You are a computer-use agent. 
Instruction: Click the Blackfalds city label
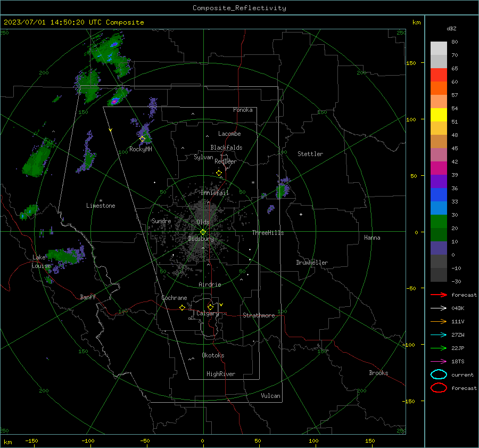tap(226, 148)
